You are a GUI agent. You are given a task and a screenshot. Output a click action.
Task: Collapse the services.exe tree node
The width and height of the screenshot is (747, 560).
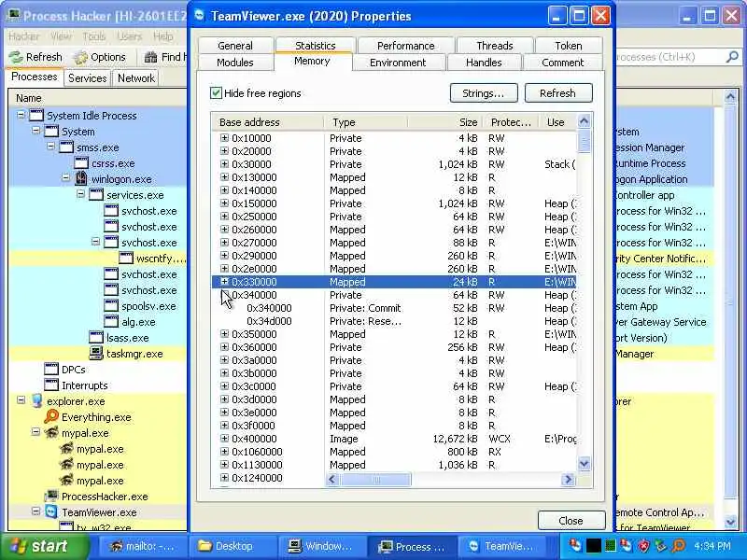point(81,195)
